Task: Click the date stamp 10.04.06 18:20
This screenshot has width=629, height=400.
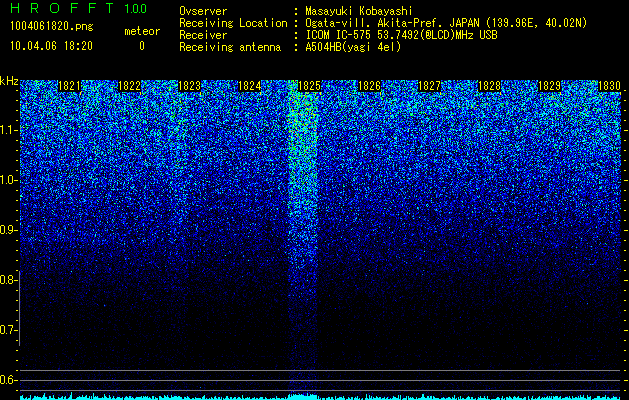Action: (x=51, y=46)
